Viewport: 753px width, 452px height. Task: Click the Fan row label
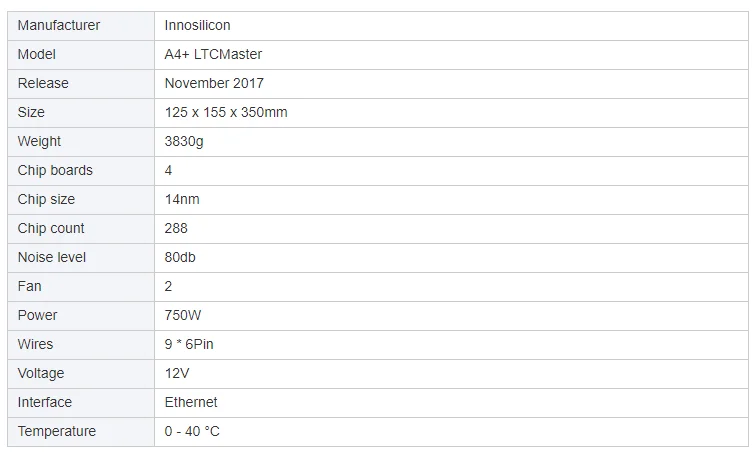(x=30, y=286)
